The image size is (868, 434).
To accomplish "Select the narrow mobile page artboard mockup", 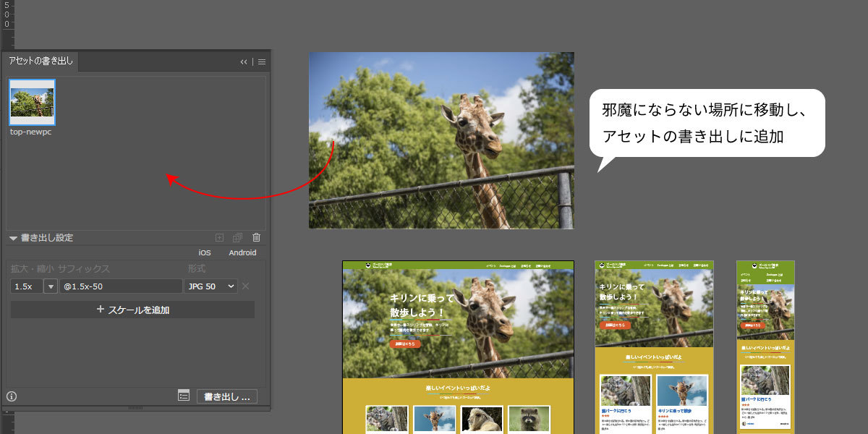I will pyautogui.click(x=765, y=347).
